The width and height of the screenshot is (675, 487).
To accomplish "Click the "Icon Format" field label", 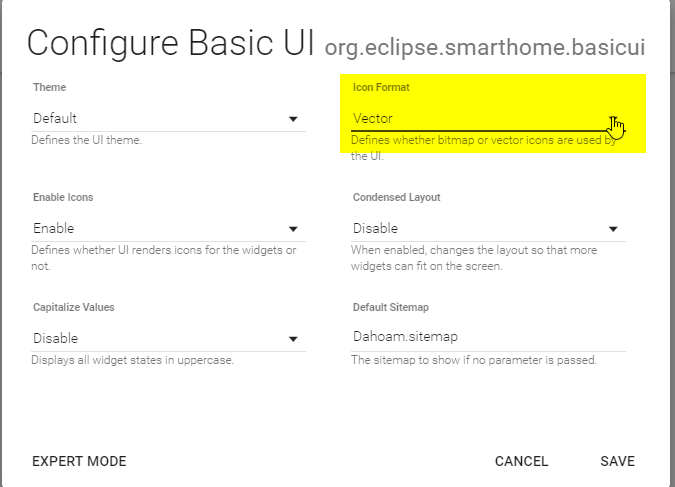I will click(381, 88).
